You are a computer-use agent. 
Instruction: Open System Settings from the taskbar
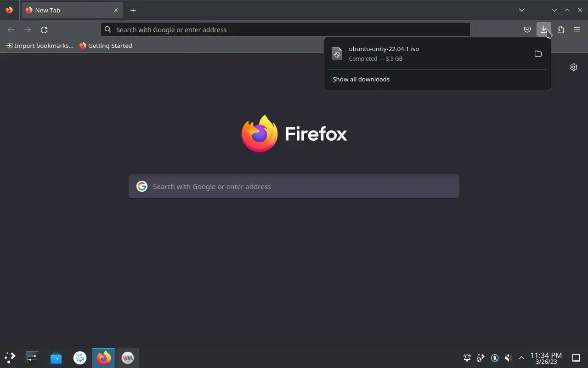(32, 357)
